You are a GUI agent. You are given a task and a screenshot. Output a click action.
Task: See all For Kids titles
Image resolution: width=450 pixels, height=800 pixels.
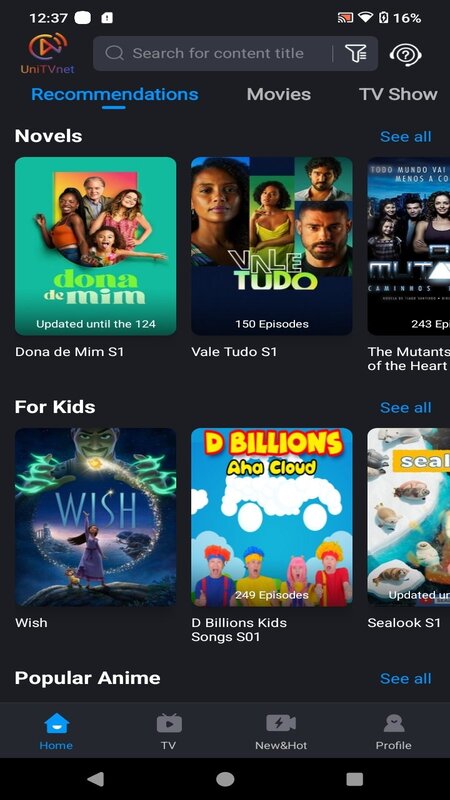(406, 408)
